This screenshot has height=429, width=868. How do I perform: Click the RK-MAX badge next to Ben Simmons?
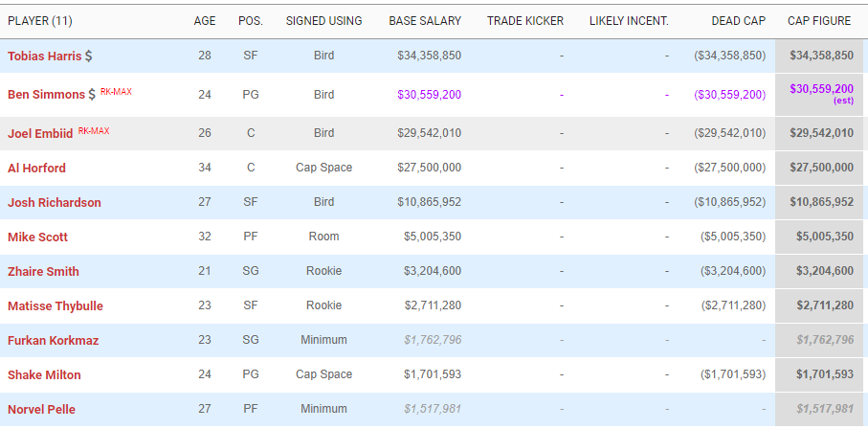point(115,92)
